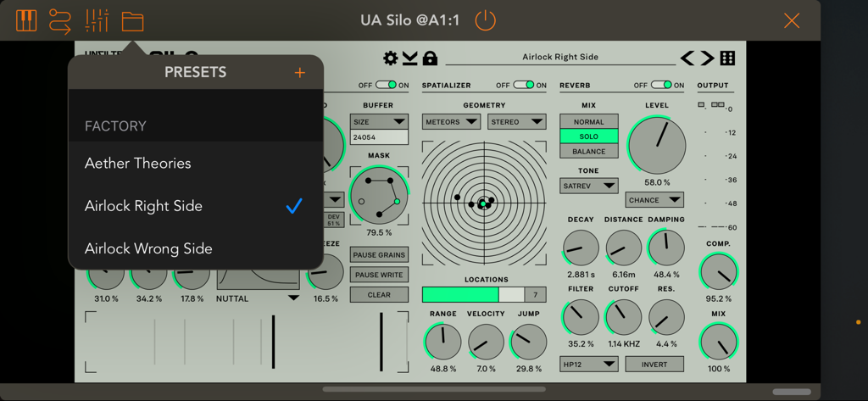
Task: Select the Airlock Wrong Side preset
Action: [196, 248]
